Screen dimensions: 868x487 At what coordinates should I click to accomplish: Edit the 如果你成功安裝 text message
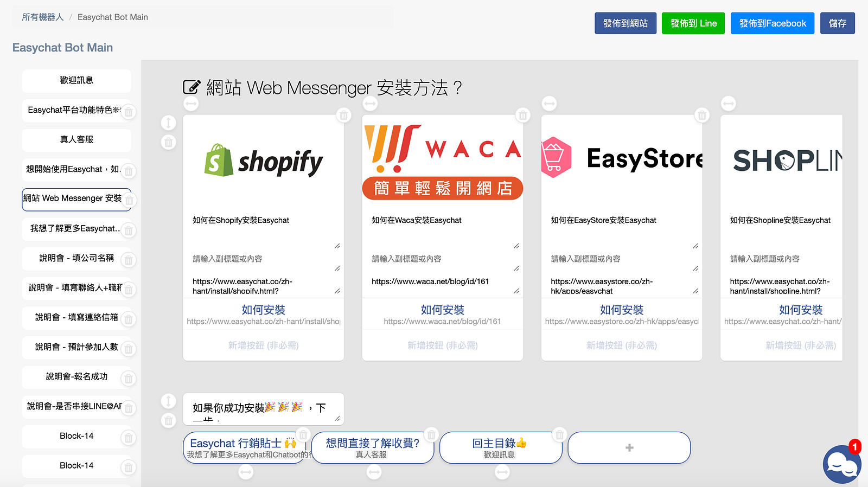click(264, 408)
